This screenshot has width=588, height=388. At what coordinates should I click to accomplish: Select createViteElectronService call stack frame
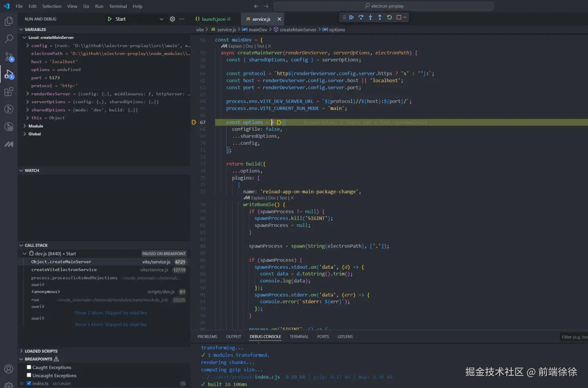point(104,270)
